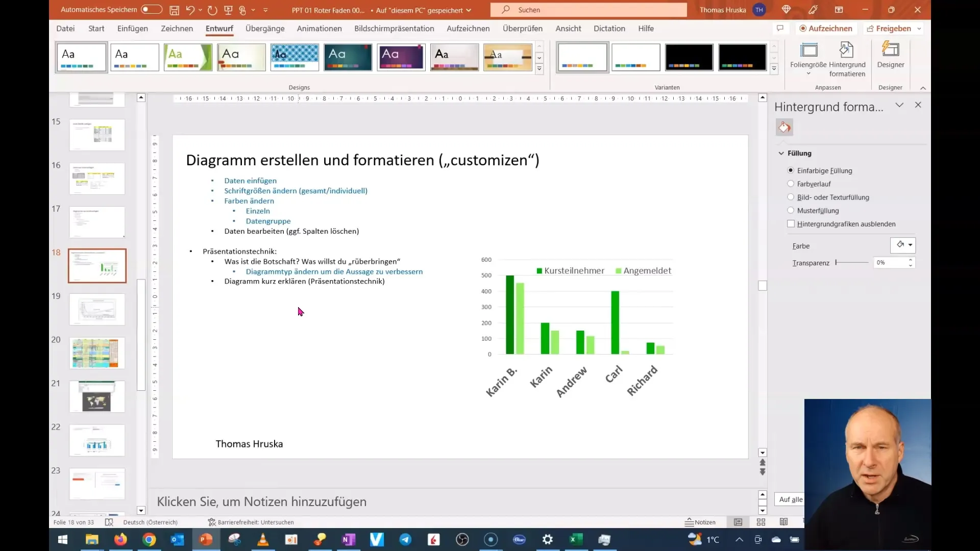Open the Entwurf ribbon tab
Screen dimensions: 980x551
click(x=219, y=28)
